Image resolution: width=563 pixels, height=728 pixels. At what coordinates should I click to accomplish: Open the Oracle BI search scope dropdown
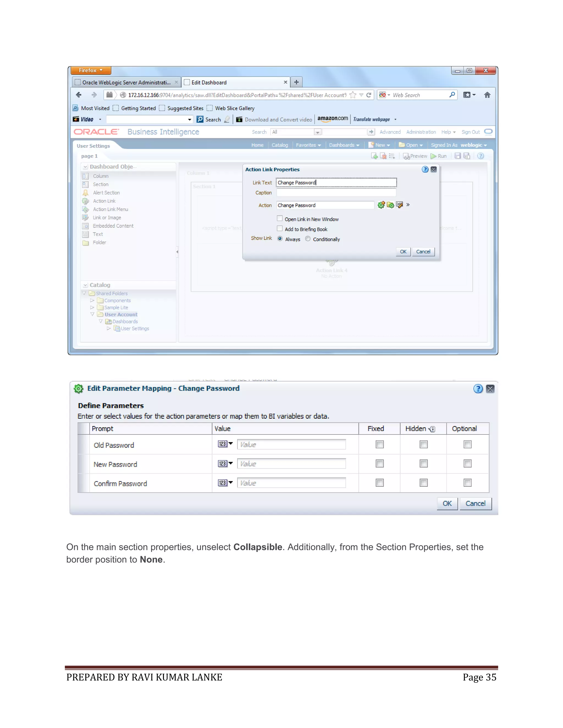click(x=318, y=132)
